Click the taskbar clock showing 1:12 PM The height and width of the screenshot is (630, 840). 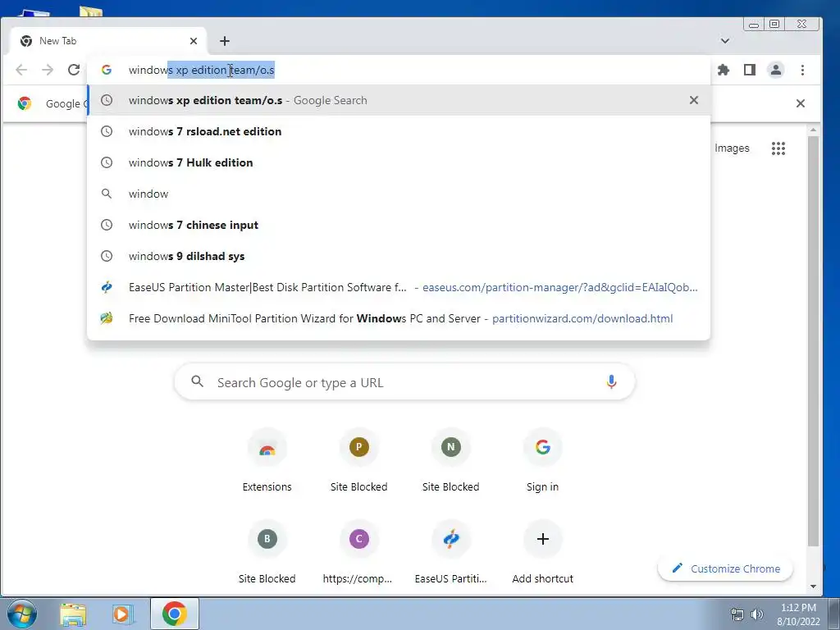click(x=798, y=614)
